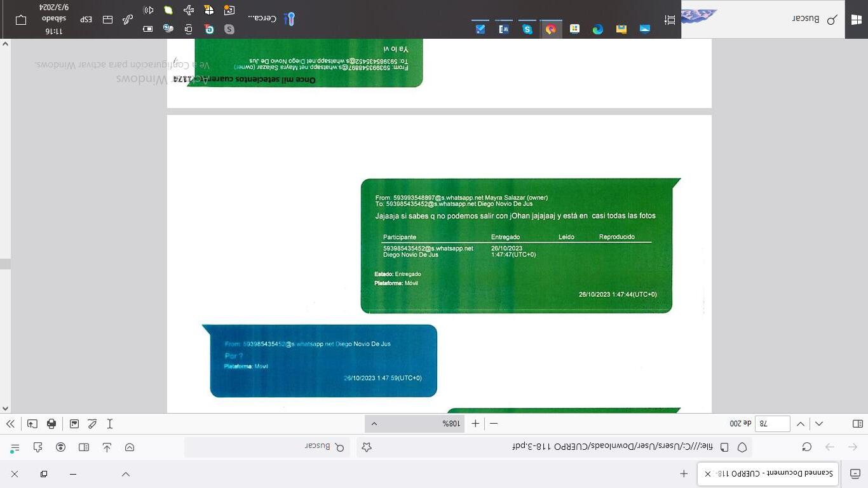Viewport: 868px width, 488px height.
Task: Open Task View on the taskbar
Action: click(670, 20)
